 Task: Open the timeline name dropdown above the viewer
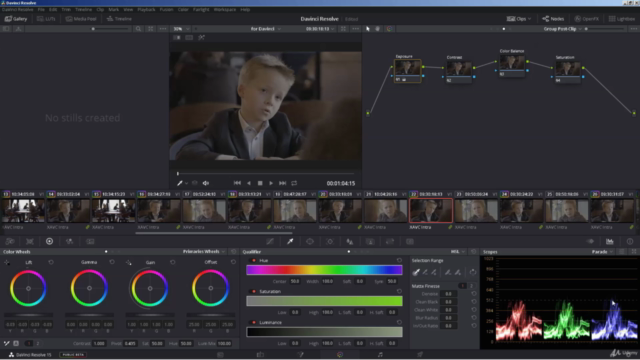[266, 29]
